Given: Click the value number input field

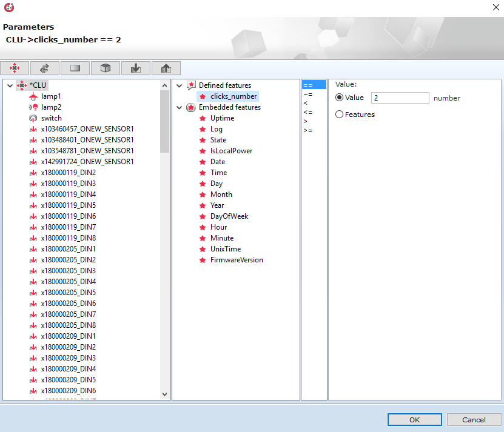Looking at the screenshot, I should tap(400, 98).
